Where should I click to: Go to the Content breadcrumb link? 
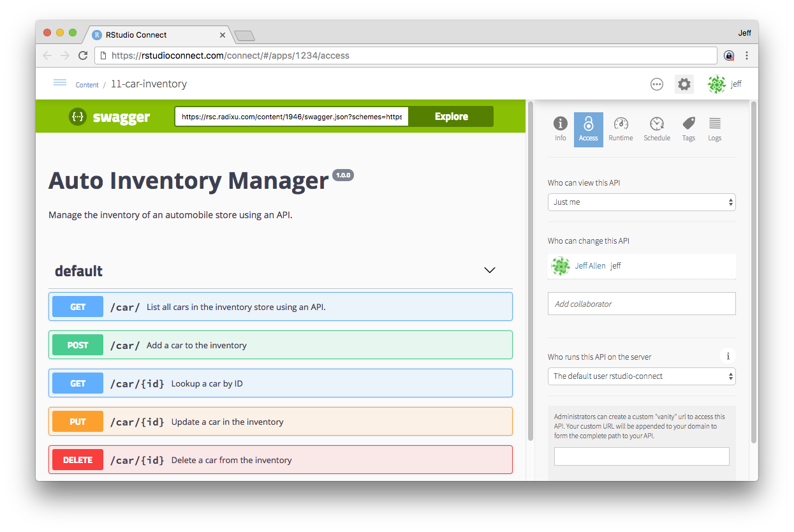[x=87, y=85]
